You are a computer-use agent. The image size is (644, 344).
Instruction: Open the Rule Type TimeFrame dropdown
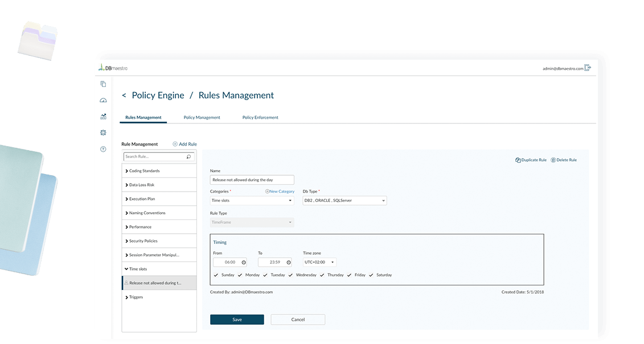(x=252, y=222)
